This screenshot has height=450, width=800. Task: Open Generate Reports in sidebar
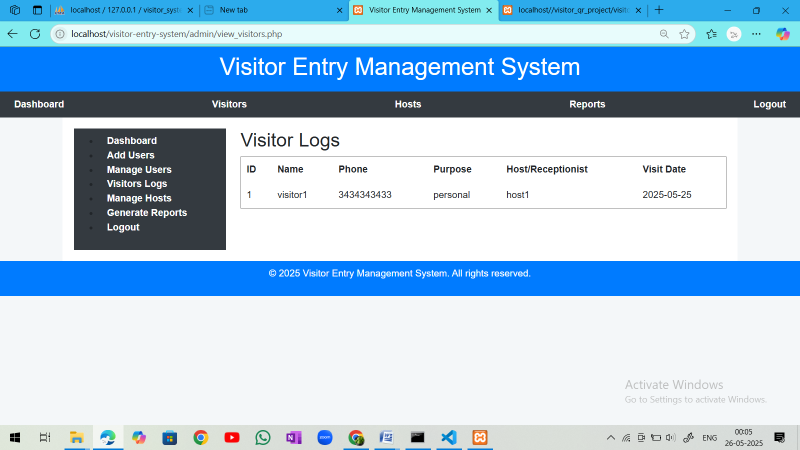pyautogui.click(x=147, y=213)
